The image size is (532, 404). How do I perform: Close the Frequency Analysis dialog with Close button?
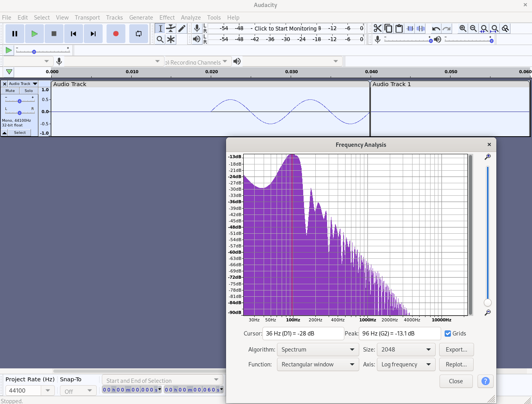456,381
